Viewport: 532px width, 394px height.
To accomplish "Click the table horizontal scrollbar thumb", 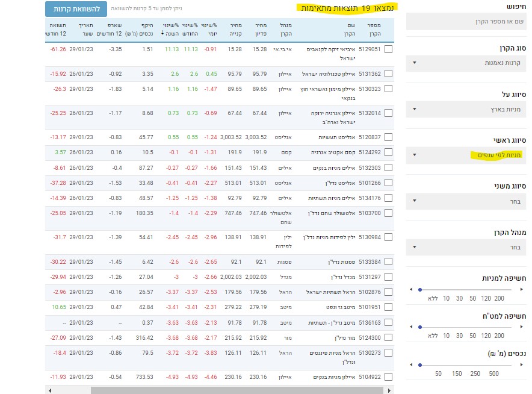I will [237, 390].
